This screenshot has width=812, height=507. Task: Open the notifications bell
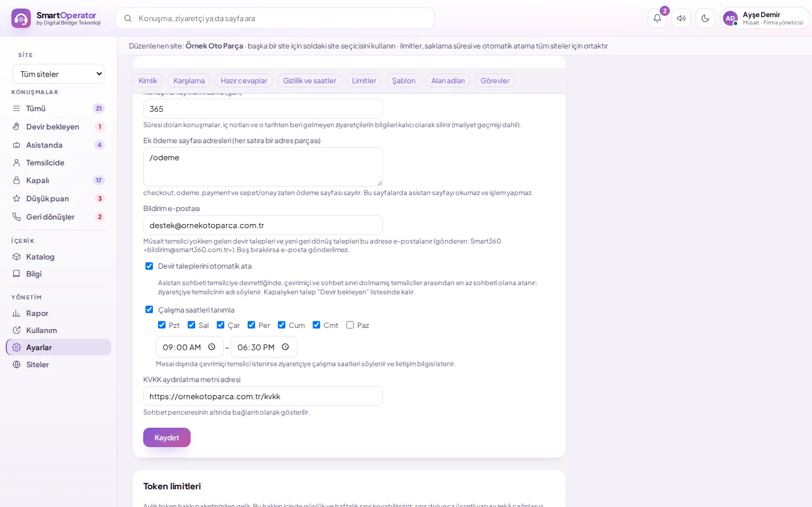pos(657,18)
